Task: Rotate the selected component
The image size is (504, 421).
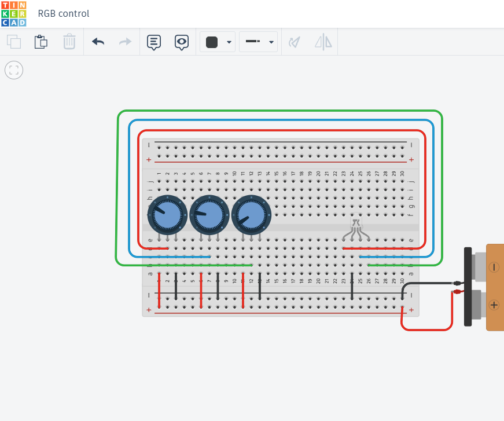Action: point(294,42)
